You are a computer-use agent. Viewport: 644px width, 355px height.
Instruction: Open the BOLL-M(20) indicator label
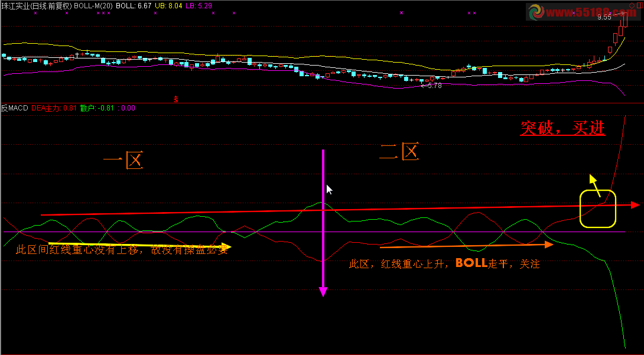point(94,6)
